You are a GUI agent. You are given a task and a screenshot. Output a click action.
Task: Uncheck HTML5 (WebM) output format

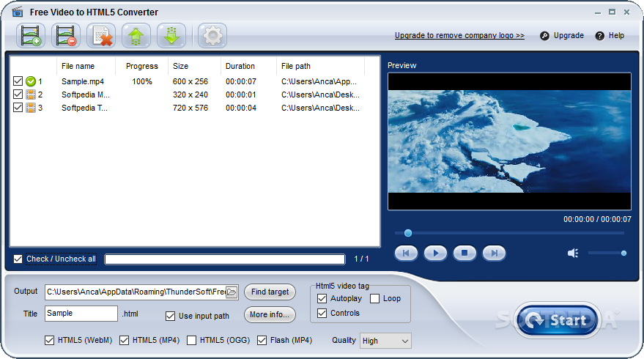(x=49, y=340)
